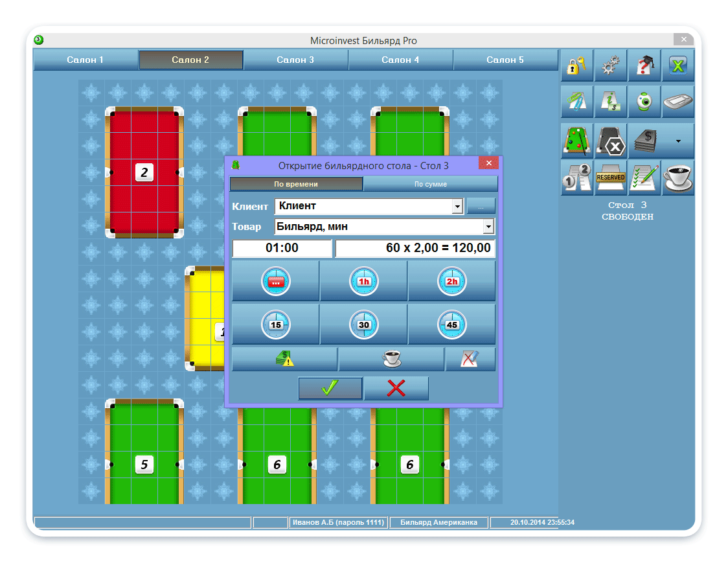Viewport: 728px width, 563px height.
Task: Open the RESERVED table icon
Action: (610, 178)
